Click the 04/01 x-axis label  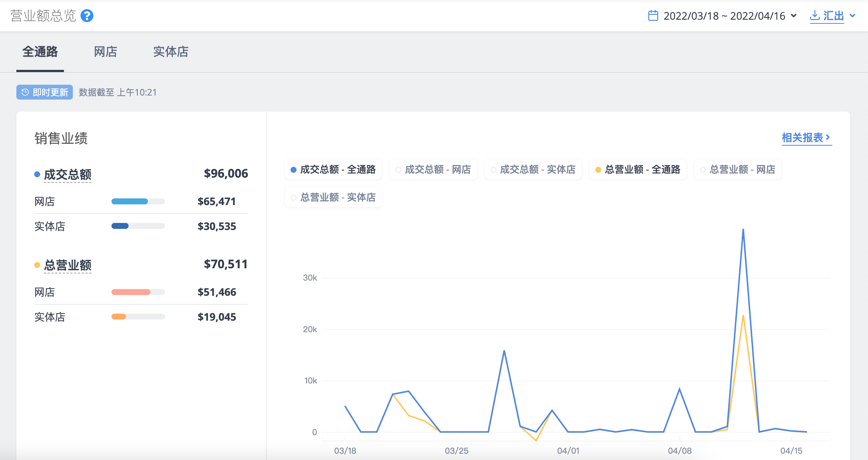[x=568, y=451]
